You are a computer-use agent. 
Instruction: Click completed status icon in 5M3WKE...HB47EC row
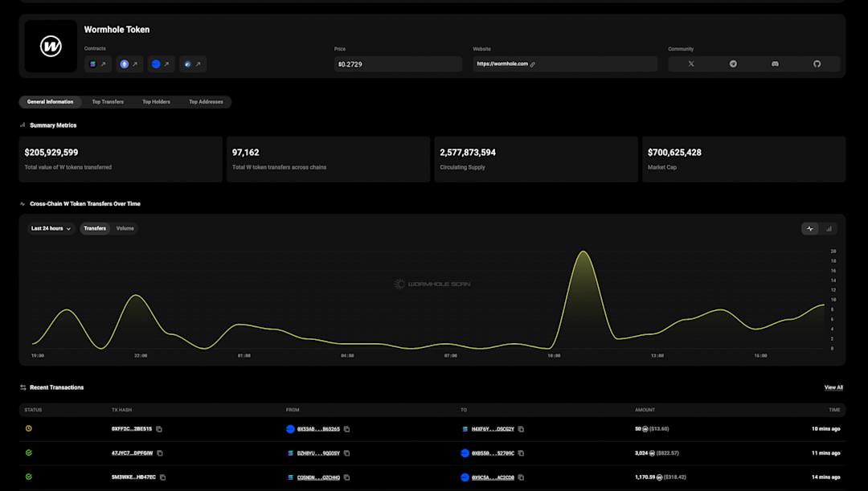[29, 477]
